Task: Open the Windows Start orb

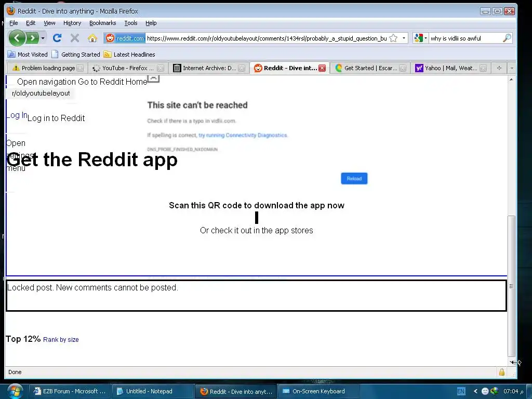Action: click(15, 391)
